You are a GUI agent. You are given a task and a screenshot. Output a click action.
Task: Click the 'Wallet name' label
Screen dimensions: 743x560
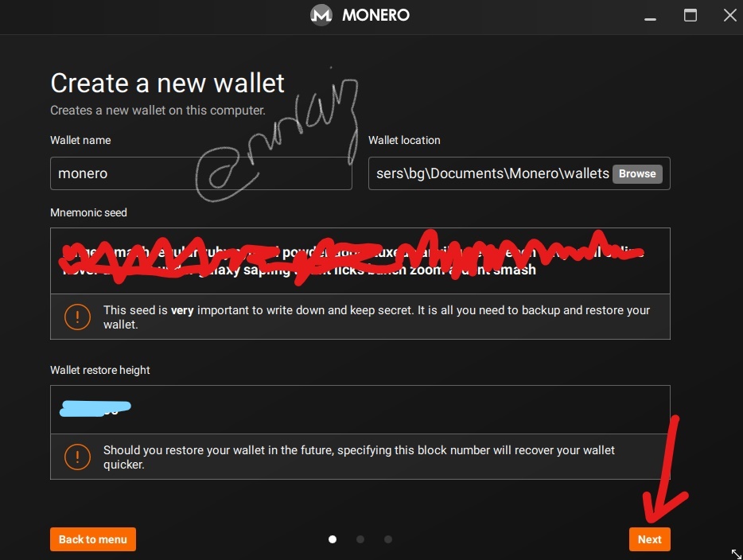pos(80,140)
